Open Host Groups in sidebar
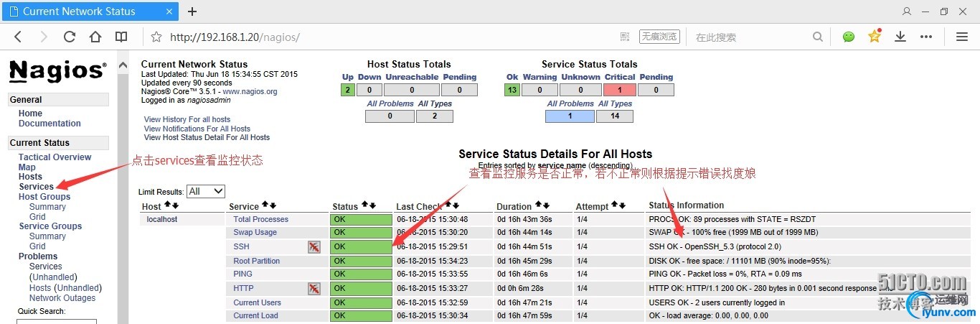 [x=44, y=197]
